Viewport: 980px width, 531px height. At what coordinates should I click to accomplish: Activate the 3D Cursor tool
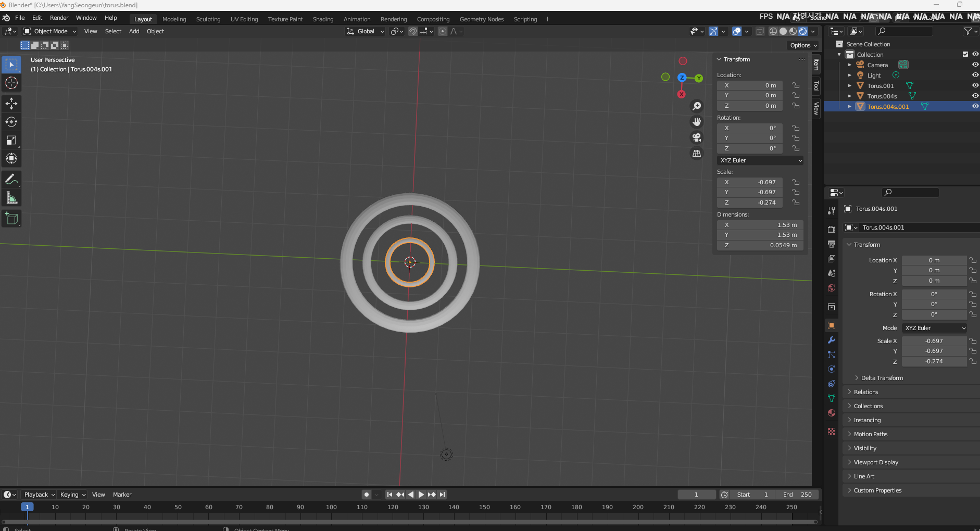click(x=11, y=83)
